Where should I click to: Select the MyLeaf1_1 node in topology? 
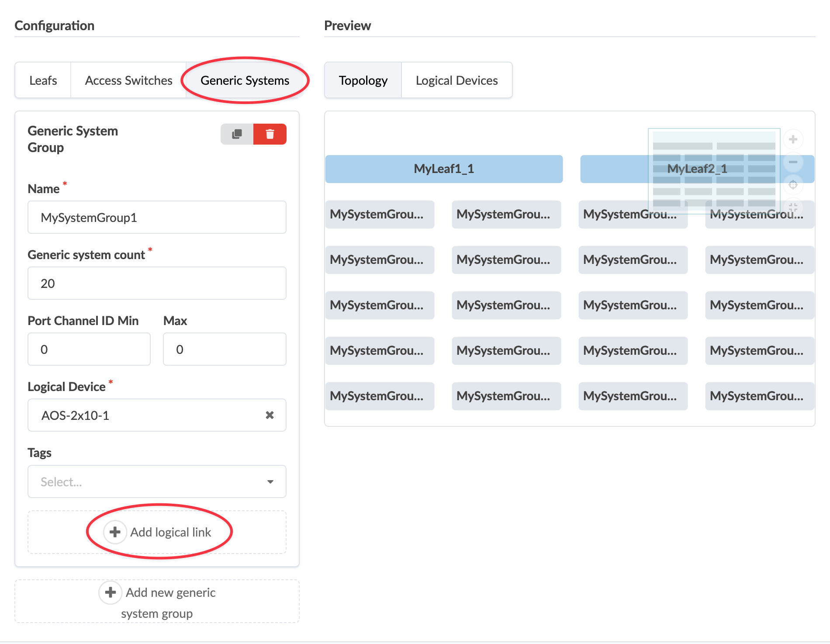(x=444, y=169)
